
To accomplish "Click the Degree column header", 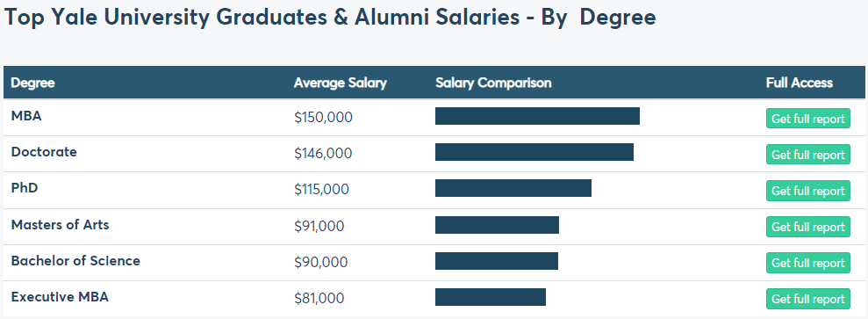I will coord(32,83).
